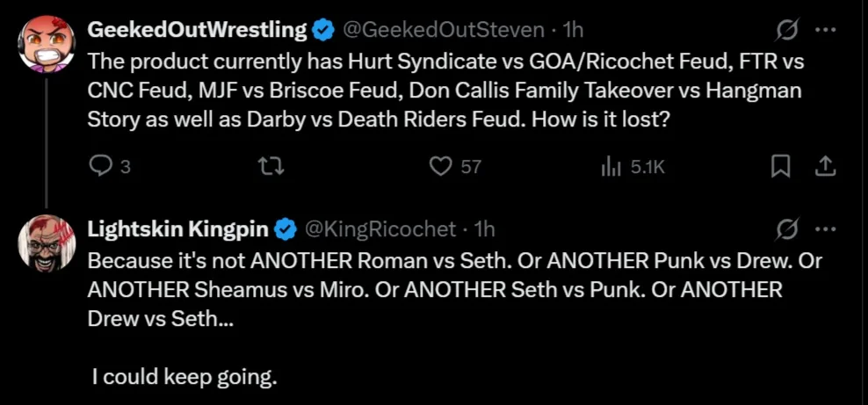Open more options for GeekedOutWrestling's tweet
Screen dimensions: 868x405
[826, 30]
